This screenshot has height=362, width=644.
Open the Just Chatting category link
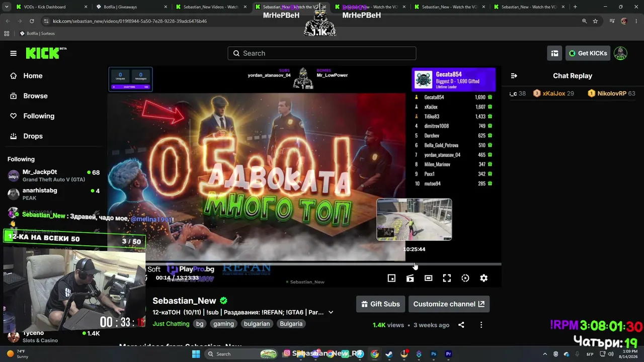[x=171, y=324]
